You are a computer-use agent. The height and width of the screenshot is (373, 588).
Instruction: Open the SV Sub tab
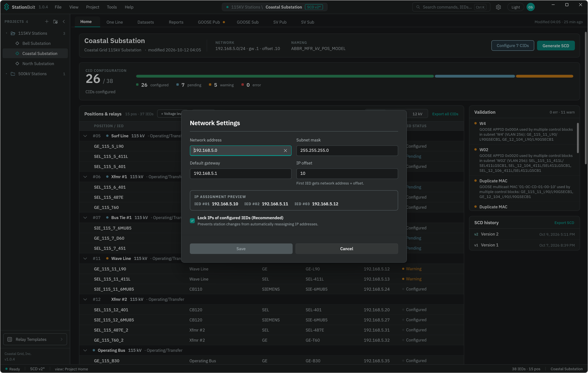click(x=307, y=22)
